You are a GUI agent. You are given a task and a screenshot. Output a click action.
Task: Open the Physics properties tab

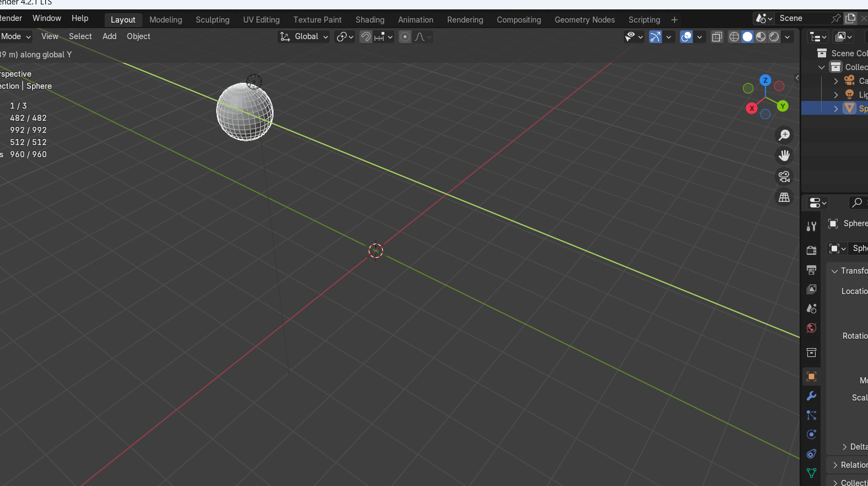pos(811,435)
